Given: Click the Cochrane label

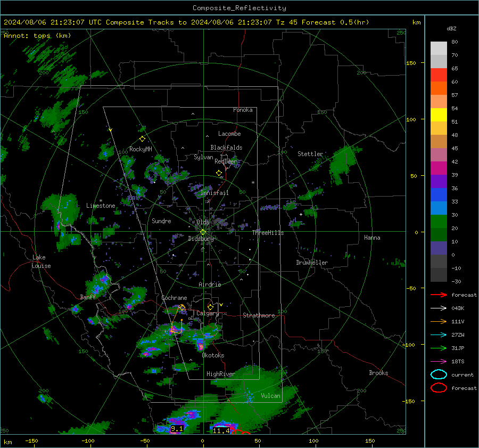Looking at the screenshot, I should point(174,298).
